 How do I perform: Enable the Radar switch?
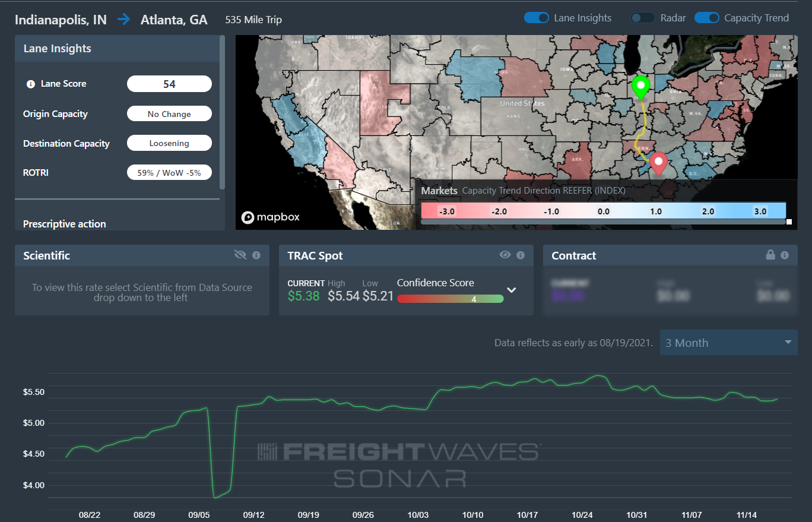point(643,18)
